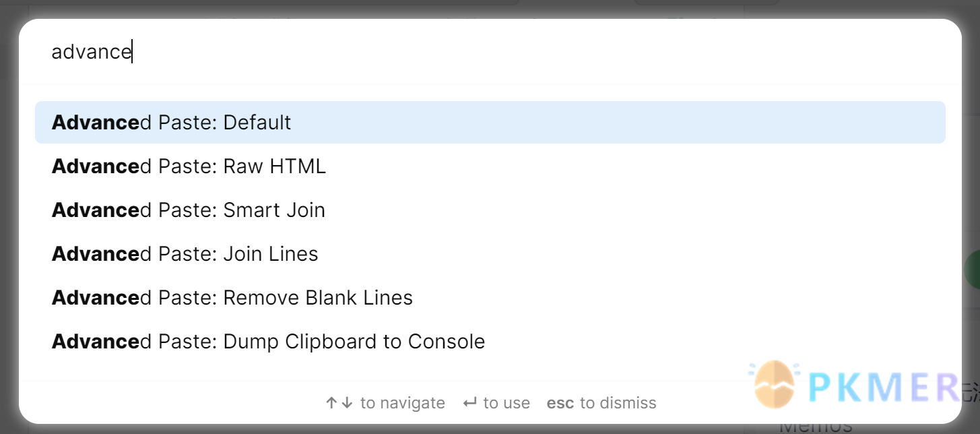
Task: Click the "to use" hint text
Action: coord(507,403)
